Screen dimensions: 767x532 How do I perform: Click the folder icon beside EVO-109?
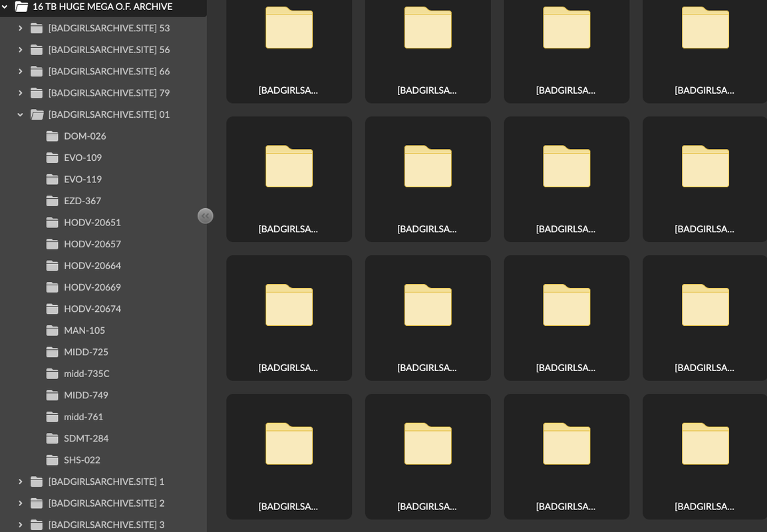click(x=53, y=158)
